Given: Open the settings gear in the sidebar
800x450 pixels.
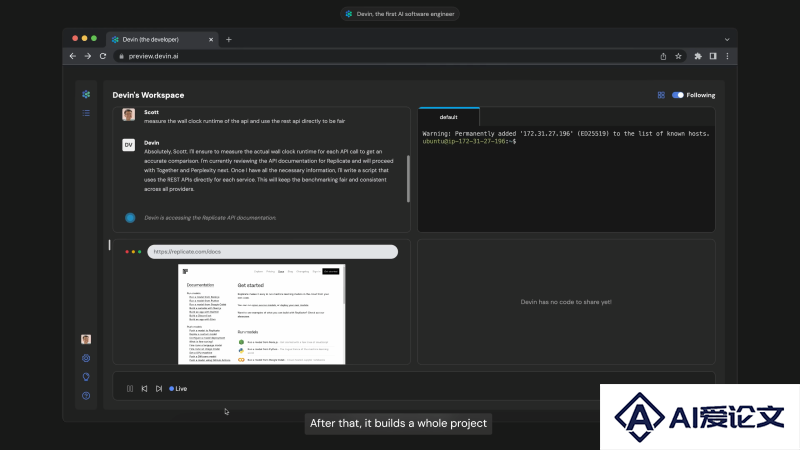Looking at the screenshot, I should 86,358.
